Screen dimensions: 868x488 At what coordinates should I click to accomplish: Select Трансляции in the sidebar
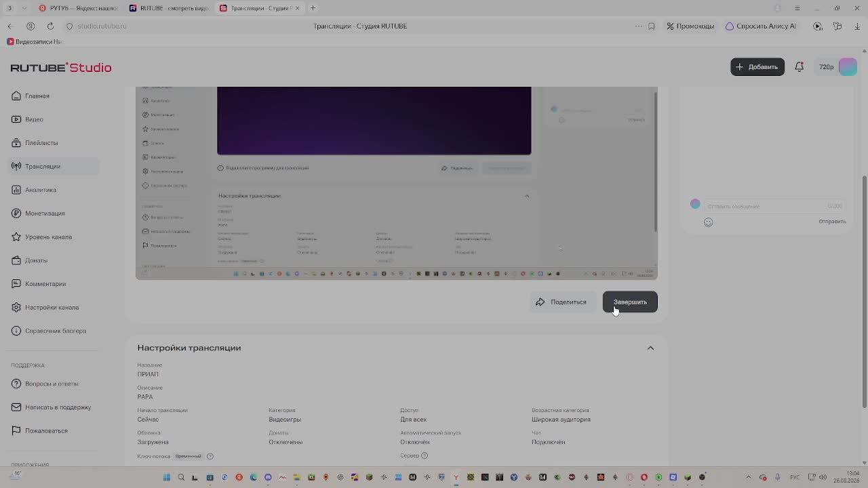click(x=53, y=166)
